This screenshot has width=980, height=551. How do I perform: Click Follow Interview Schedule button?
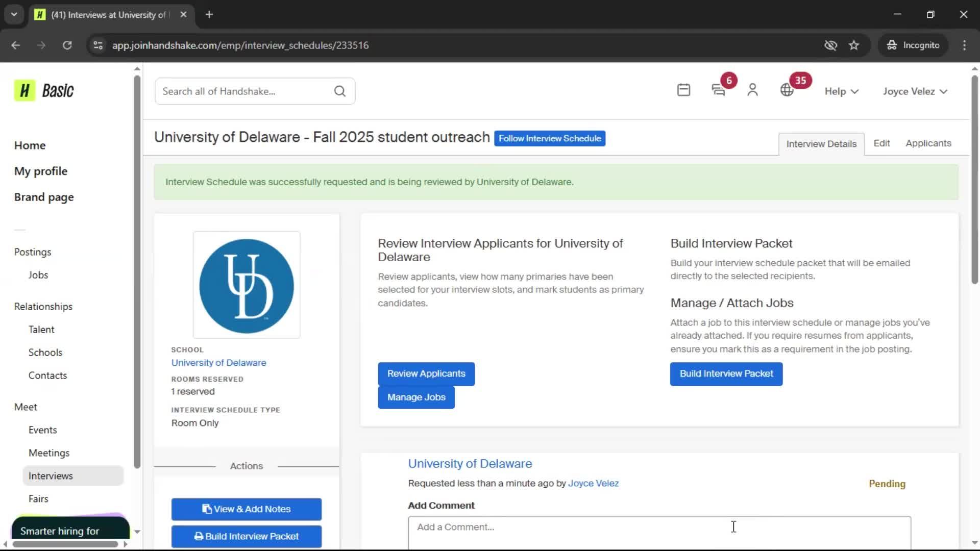click(x=550, y=138)
